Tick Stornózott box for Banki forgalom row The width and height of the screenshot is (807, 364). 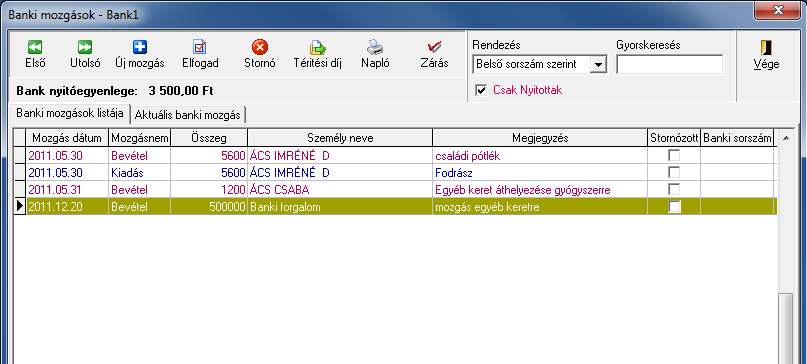[674, 206]
